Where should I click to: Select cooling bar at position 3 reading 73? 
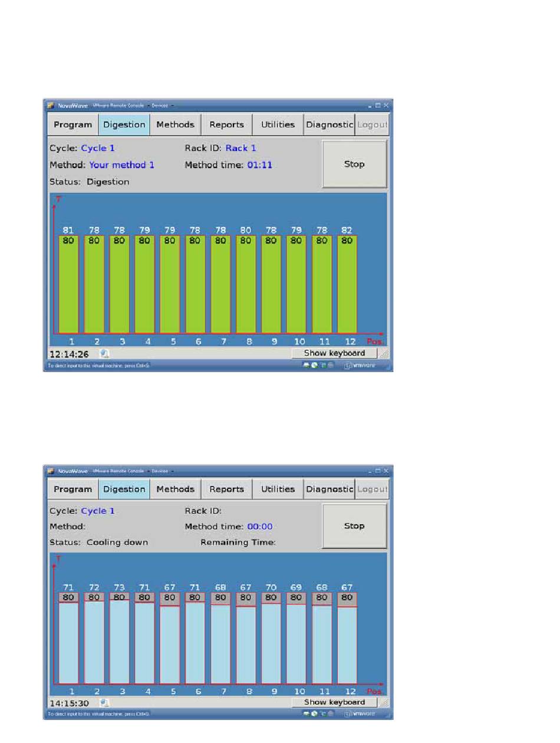[119, 642]
